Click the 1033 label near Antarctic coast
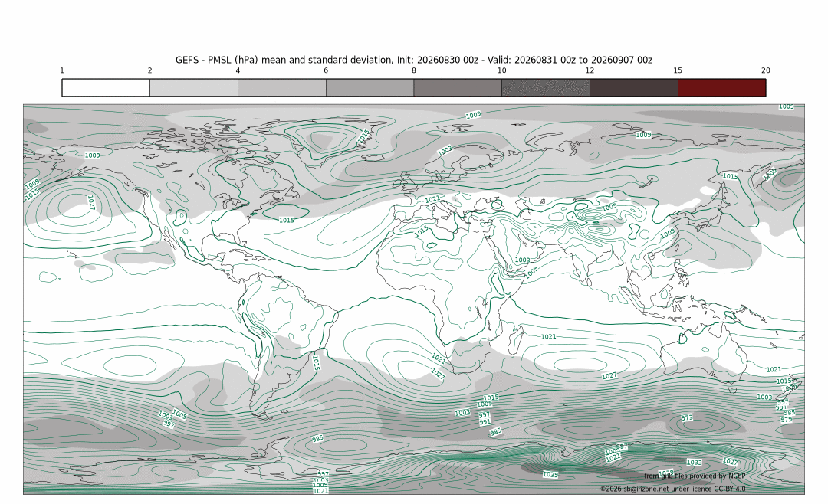This screenshot has height=504, width=828. tap(694, 463)
